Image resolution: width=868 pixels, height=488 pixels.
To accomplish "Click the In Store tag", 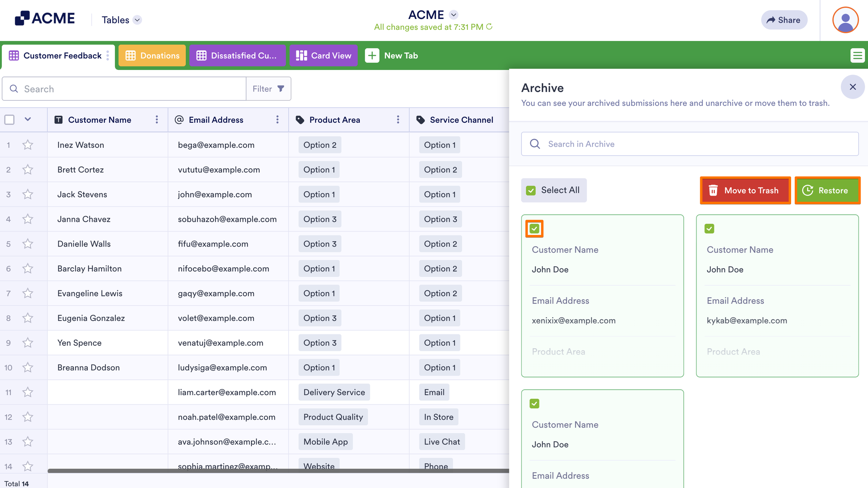I will [x=438, y=417].
